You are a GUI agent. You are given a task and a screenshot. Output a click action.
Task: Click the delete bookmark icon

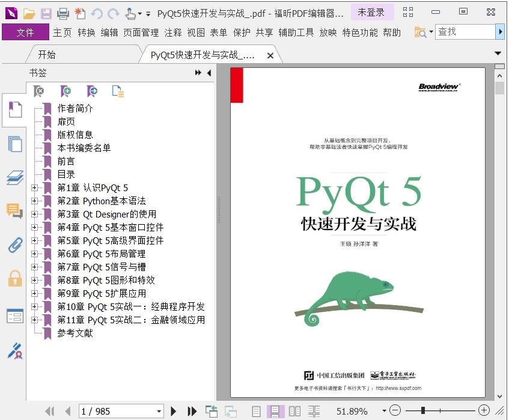[x=38, y=91]
